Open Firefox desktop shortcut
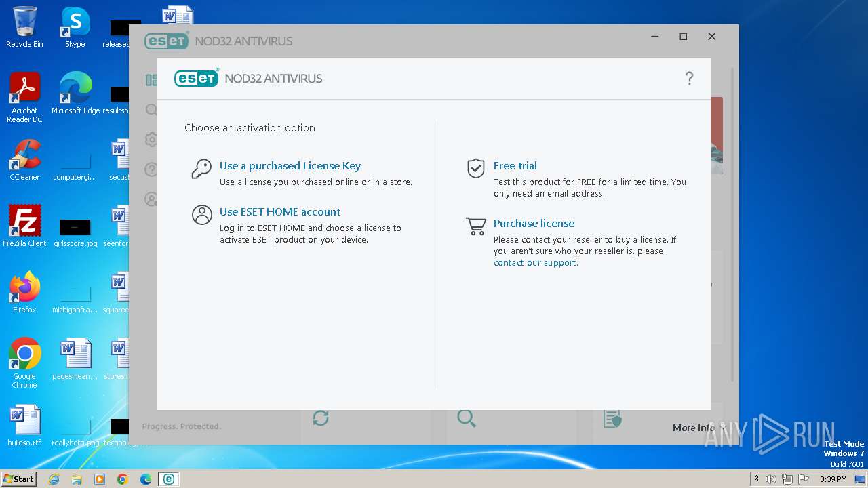Screen dimensions: 868x488 pyautogui.click(x=24, y=293)
